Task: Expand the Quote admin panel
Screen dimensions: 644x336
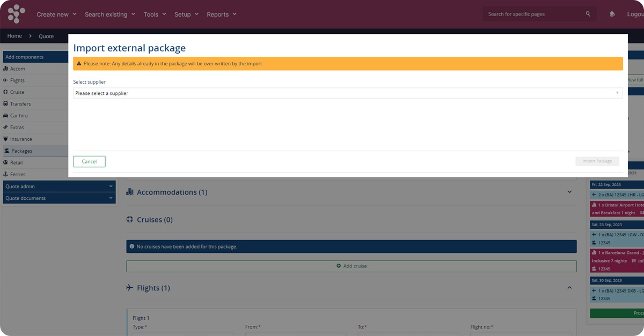Action: (x=58, y=186)
